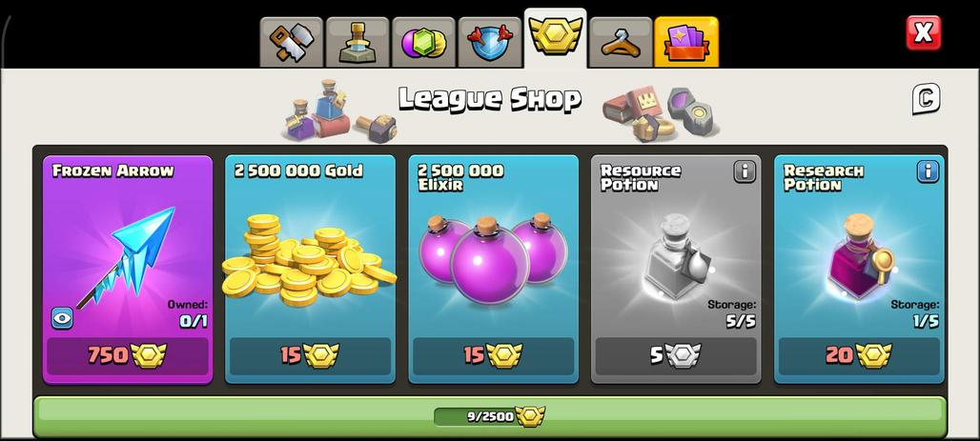Select the shield with arrows defense tab
980x441 pixels.
point(489,43)
